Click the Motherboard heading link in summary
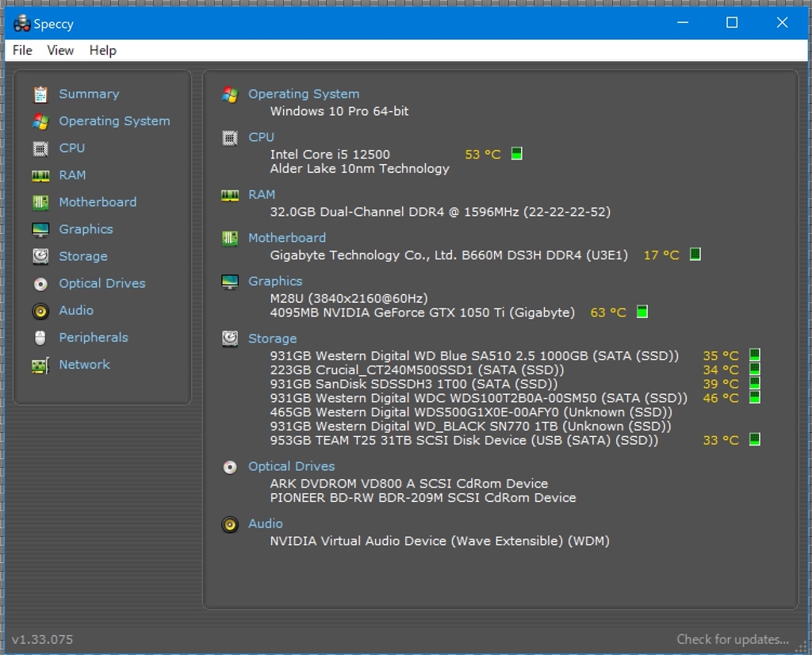 point(287,238)
